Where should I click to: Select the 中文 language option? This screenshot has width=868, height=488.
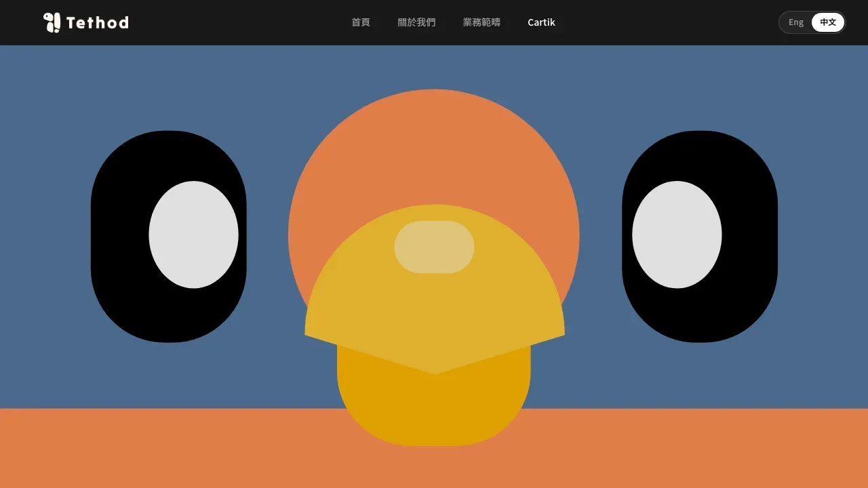click(x=828, y=22)
